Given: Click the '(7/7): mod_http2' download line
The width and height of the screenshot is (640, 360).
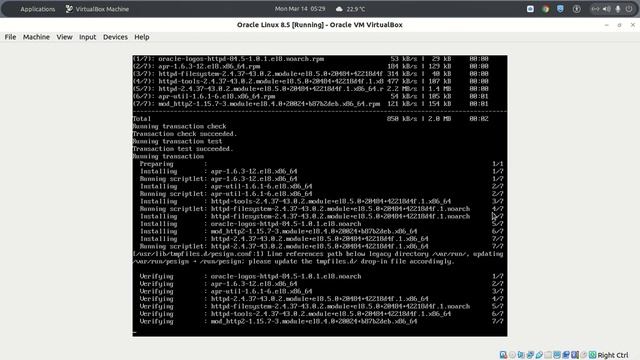Looking at the screenshot, I should [310, 104].
